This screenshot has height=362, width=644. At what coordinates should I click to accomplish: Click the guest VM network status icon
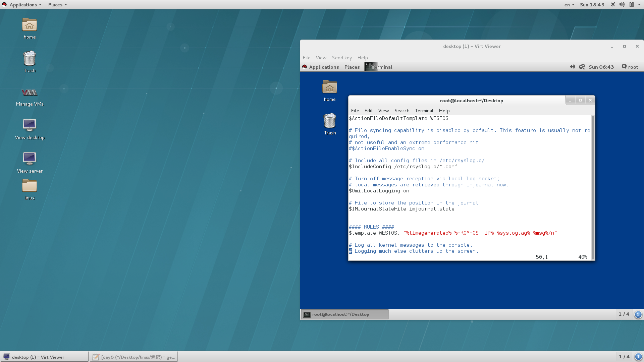click(x=582, y=67)
